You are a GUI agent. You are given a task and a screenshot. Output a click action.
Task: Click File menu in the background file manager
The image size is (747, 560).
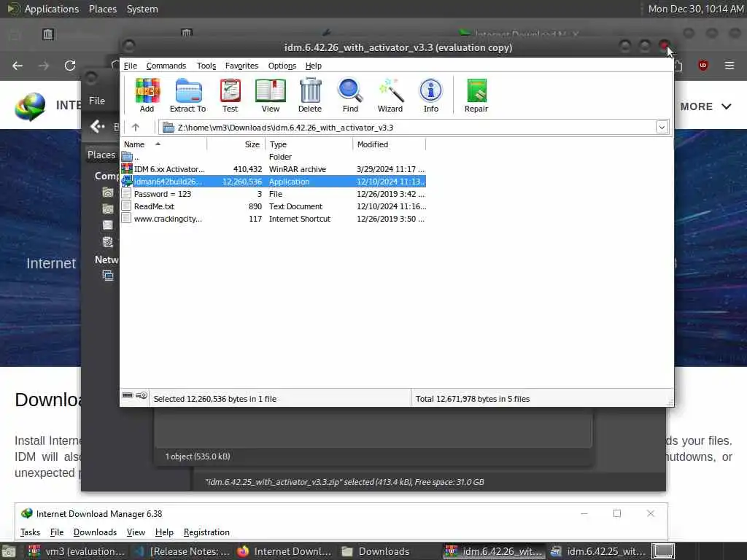(x=97, y=101)
